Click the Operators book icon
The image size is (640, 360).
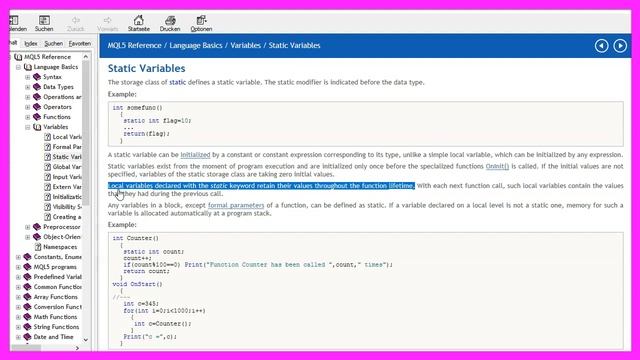37,107
